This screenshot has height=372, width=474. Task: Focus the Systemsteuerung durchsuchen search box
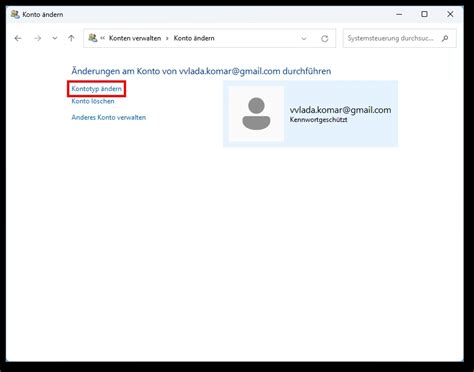[x=400, y=38]
